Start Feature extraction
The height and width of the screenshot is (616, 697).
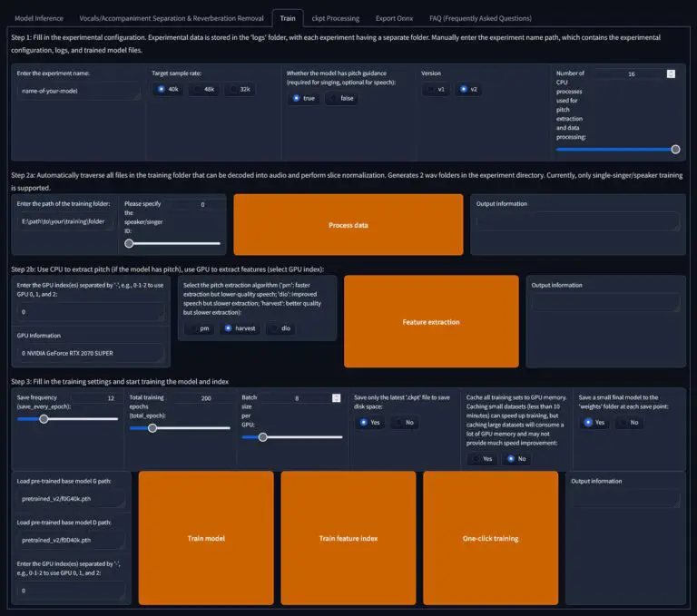tap(431, 321)
